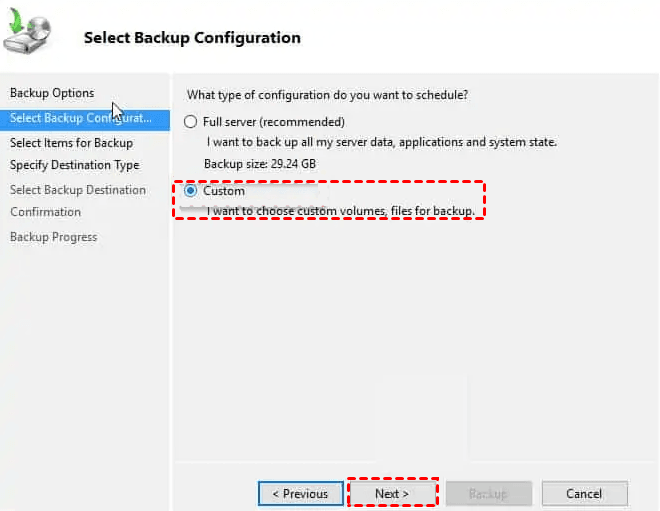Go to Backup Options step
Viewport: 660px width, 511px height.
click(x=52, y=93)
